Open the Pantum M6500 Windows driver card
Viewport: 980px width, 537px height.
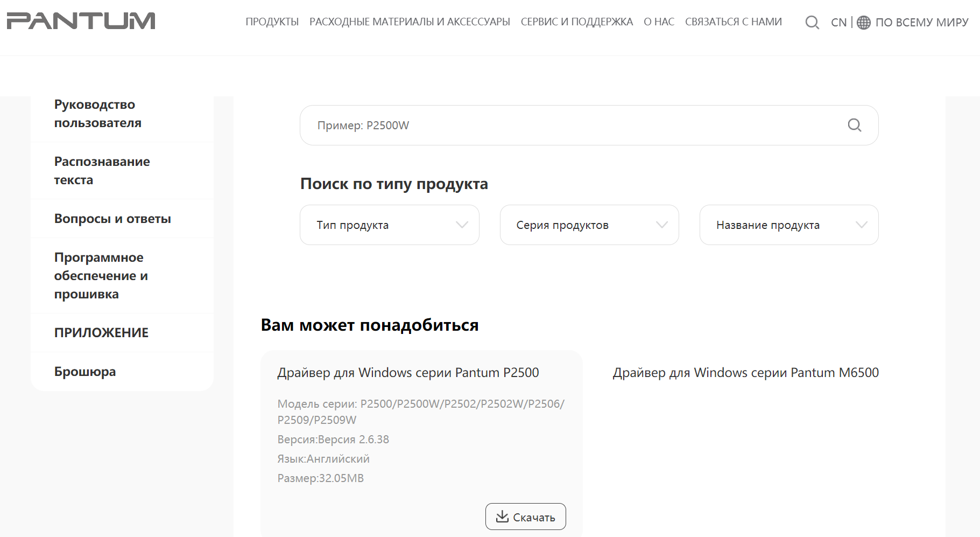745,373
